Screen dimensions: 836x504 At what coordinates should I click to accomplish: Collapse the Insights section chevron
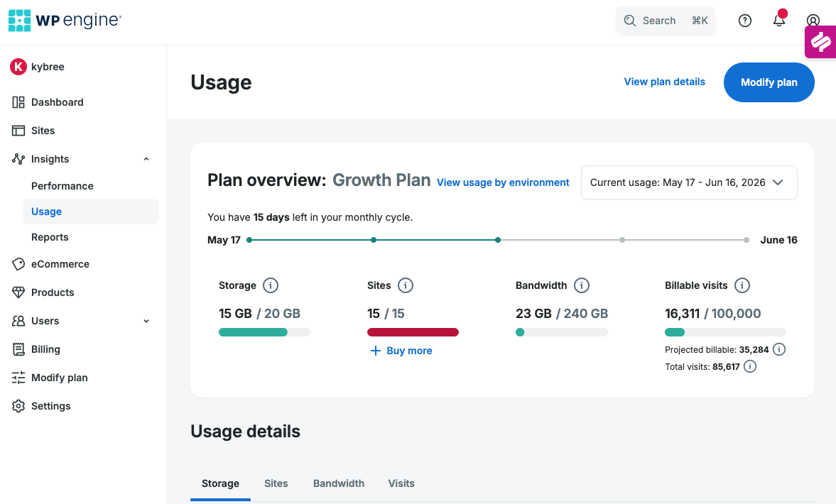coord(146,159)
